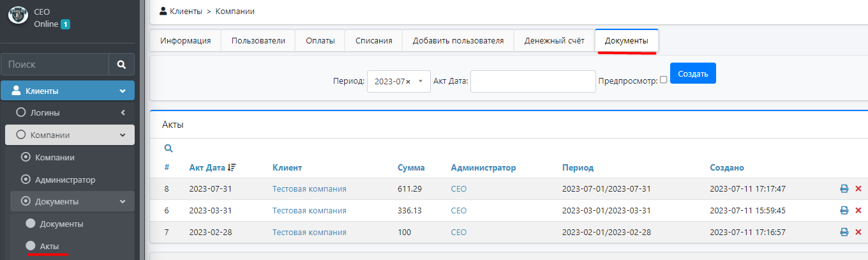Click the search magnifier icon in sidebar
The image size is (868, 260).
pos(121,65)
